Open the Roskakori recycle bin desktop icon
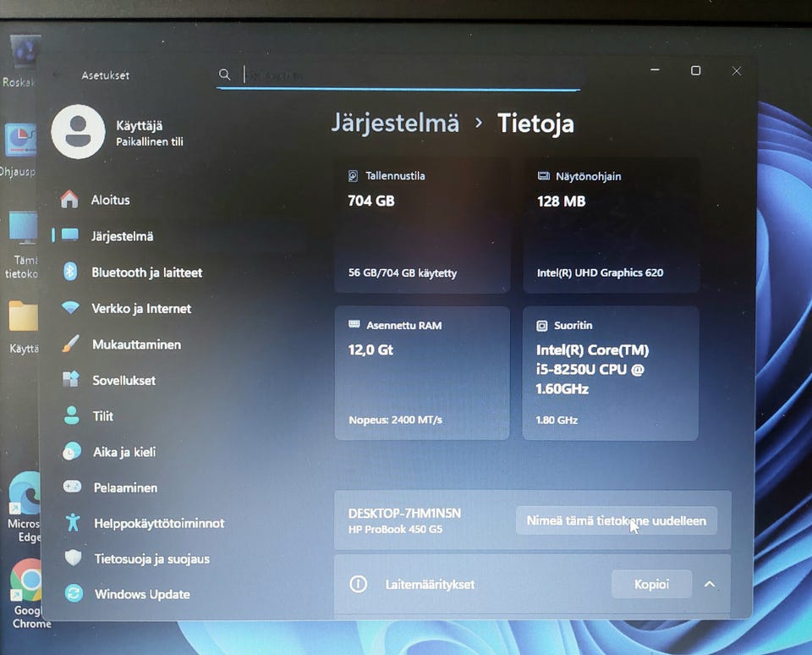812x655 pixels. 20,61
